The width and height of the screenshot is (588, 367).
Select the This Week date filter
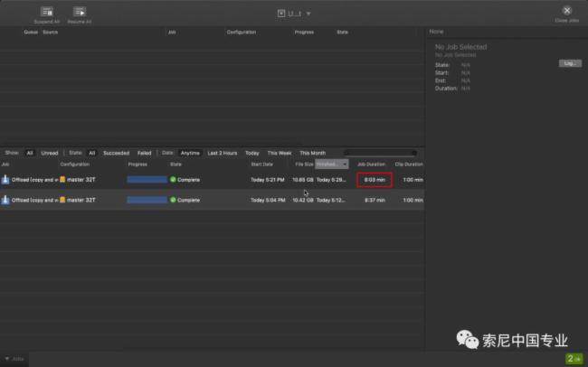279,153
